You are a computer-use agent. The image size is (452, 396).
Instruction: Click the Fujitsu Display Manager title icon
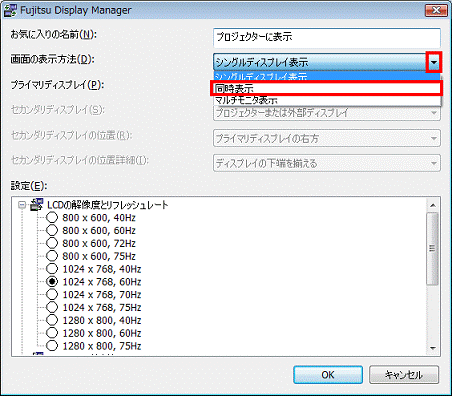point(10,10)
